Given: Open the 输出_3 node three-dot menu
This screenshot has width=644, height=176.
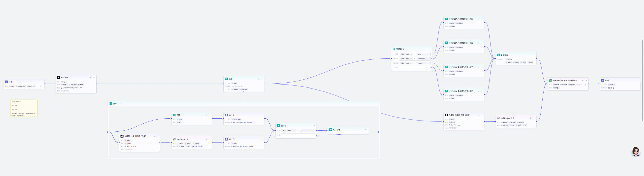Looking at the screenshot, I should pos(262,139).
